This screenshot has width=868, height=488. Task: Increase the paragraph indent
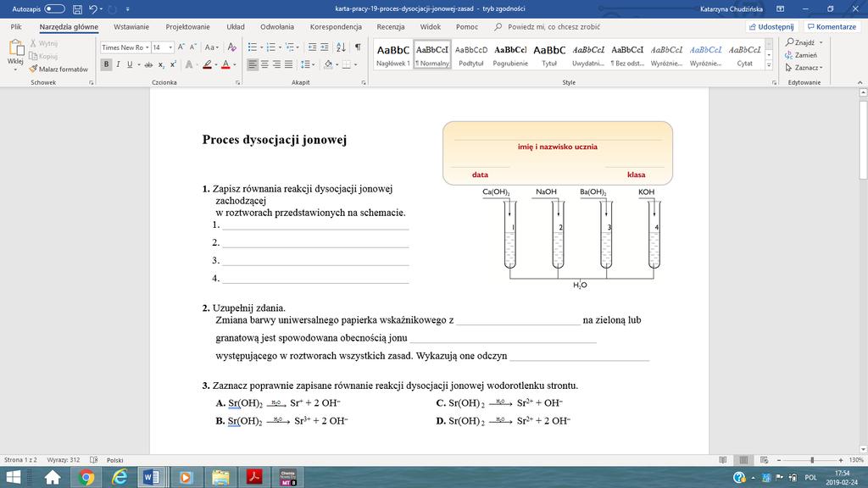325,47
